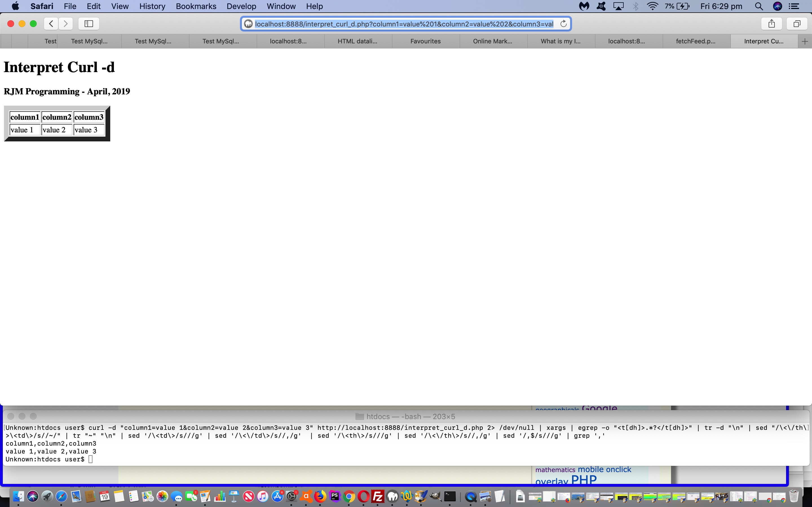
Task: Go back to the previous page
Action: [x=51, y=23]
